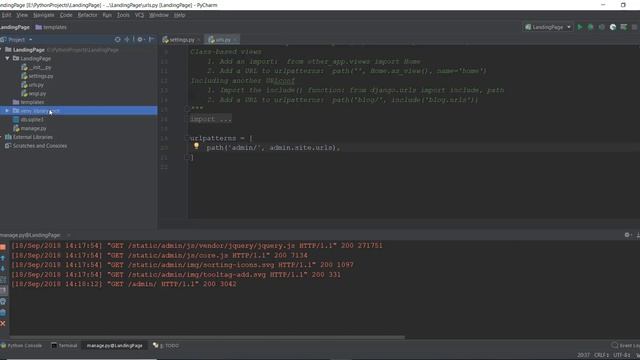Collapse the urlpatterns list fold marker
This screenshot has width=640, height=360.
click(x=187, y=138)
